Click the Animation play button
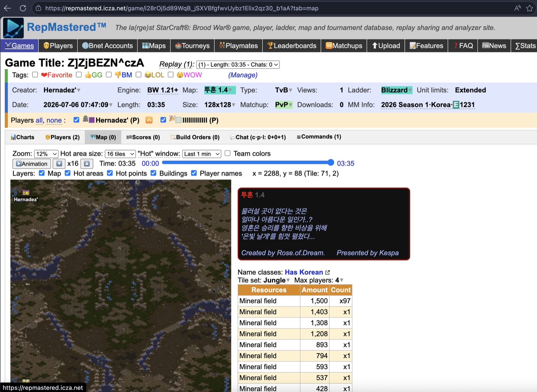 [x=32, y=164]
